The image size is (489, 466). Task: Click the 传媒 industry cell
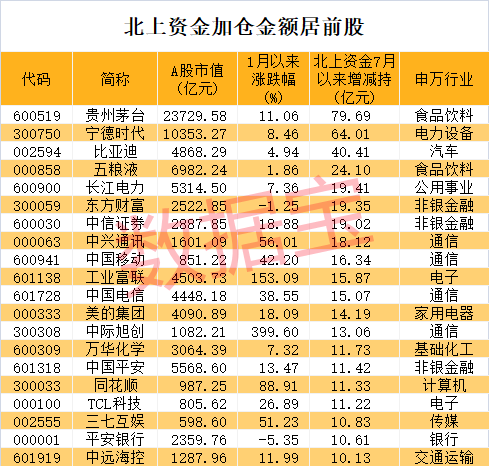(x=444, y=421)
